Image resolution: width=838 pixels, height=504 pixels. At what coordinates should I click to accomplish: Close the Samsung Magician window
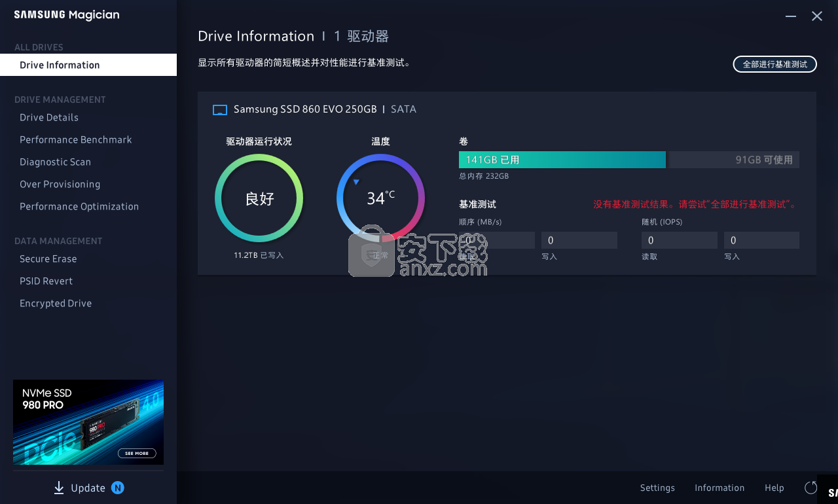coord(817,16)
